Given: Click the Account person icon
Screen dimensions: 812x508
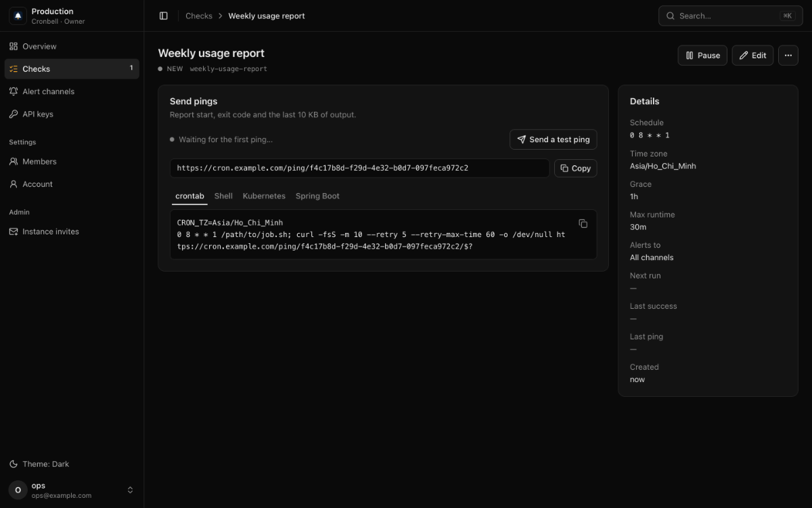Looking at the screenshot, I should click(x=14, y=184).
